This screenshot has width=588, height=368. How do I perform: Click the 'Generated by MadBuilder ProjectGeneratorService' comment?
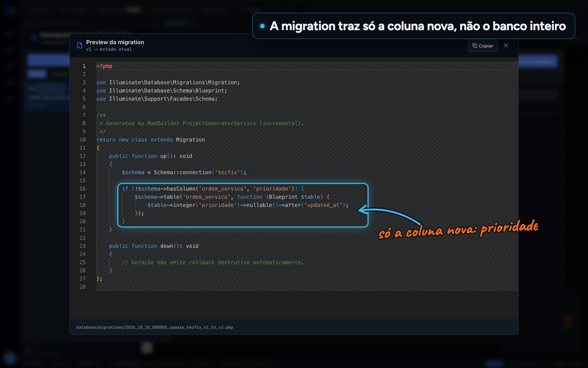click(201, 123)
